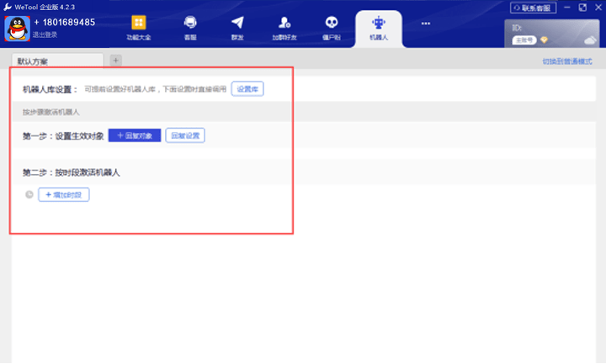Click the 联系客服 contact support button
This screenshot has height=364, width=606.
[533, 8]
